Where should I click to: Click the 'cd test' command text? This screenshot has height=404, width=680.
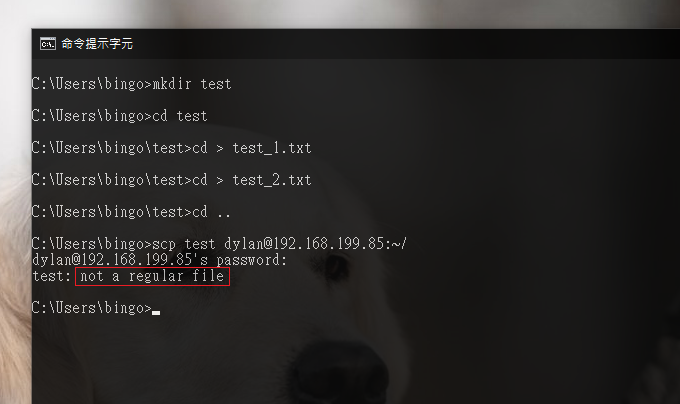click(x=180, y=116)
